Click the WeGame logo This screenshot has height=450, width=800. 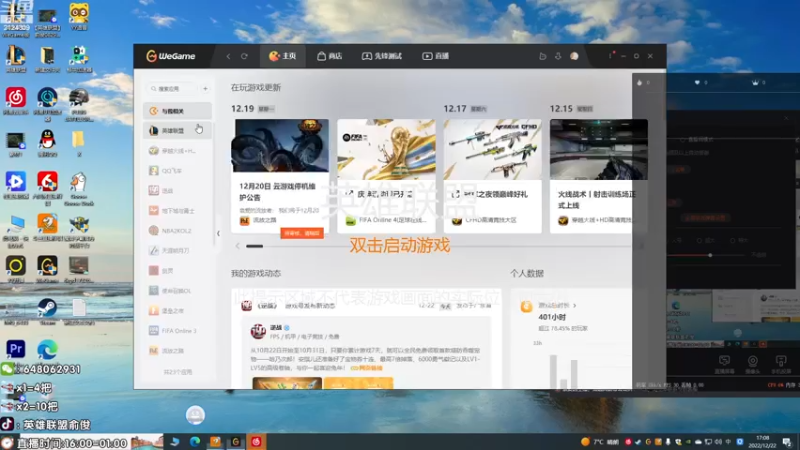pyautogui.click(x=171, y=56)
